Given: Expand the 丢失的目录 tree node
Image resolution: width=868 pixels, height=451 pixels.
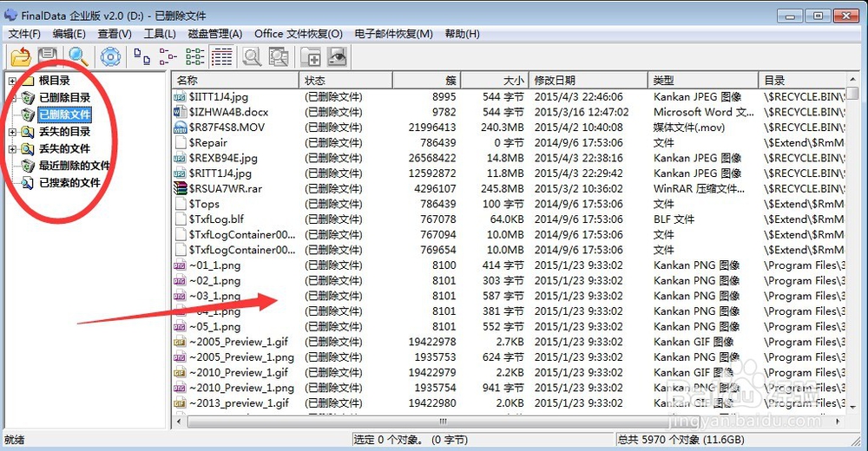Looking at the screenshot, I should pos(12,132).
